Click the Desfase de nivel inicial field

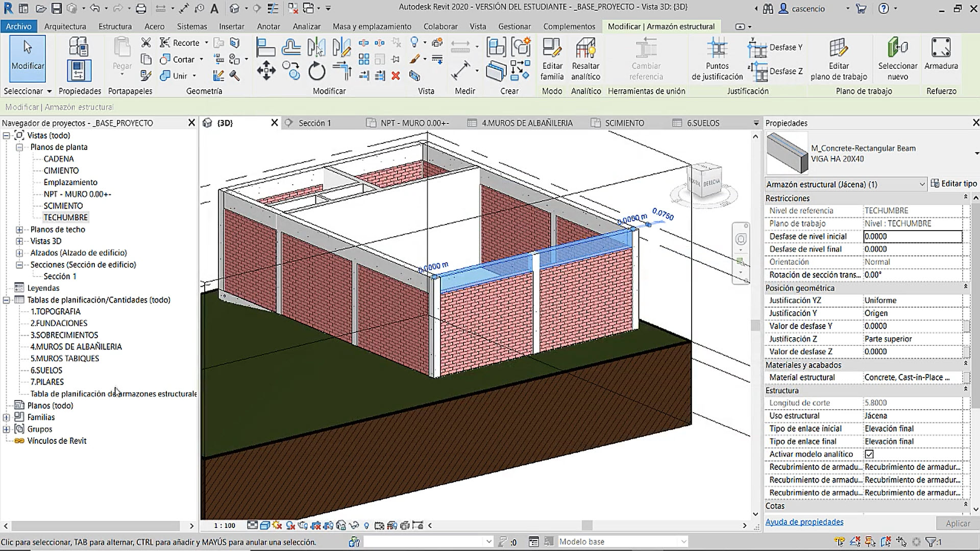[912, 237]
